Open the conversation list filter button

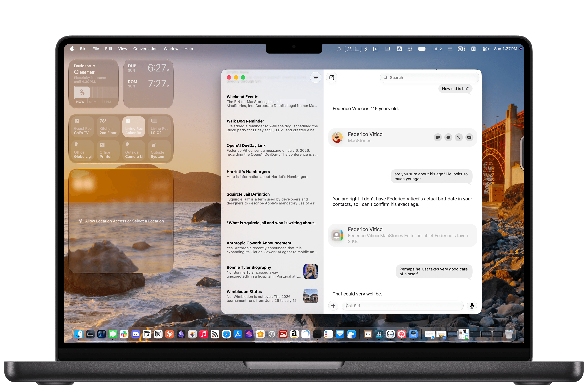pyautogui.click(x=316, y=78)
